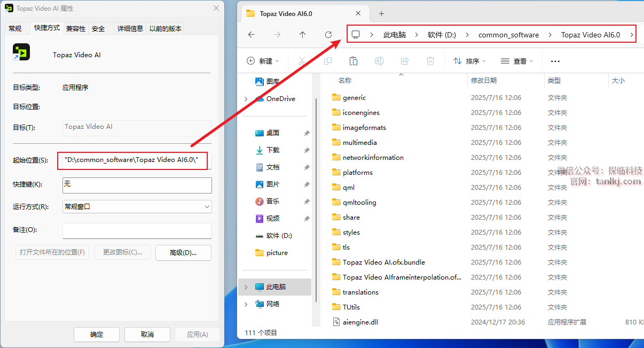The height and width of the screenshot is (348, 644).
Task: Expand the 网络 tree node
Action: (246, 304)
